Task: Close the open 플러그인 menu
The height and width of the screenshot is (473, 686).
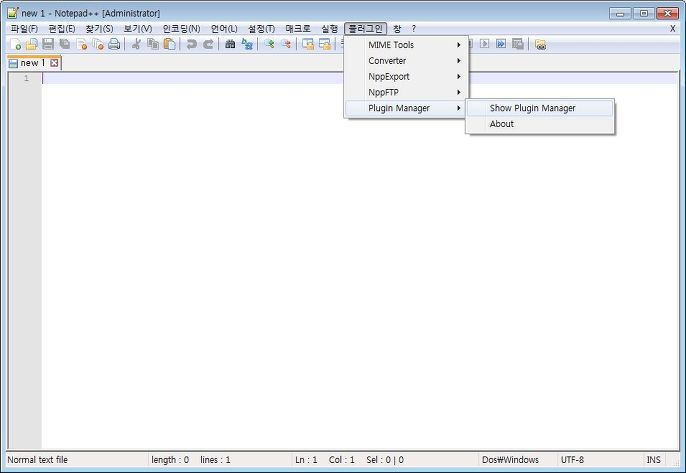Action: click(365, 29)
